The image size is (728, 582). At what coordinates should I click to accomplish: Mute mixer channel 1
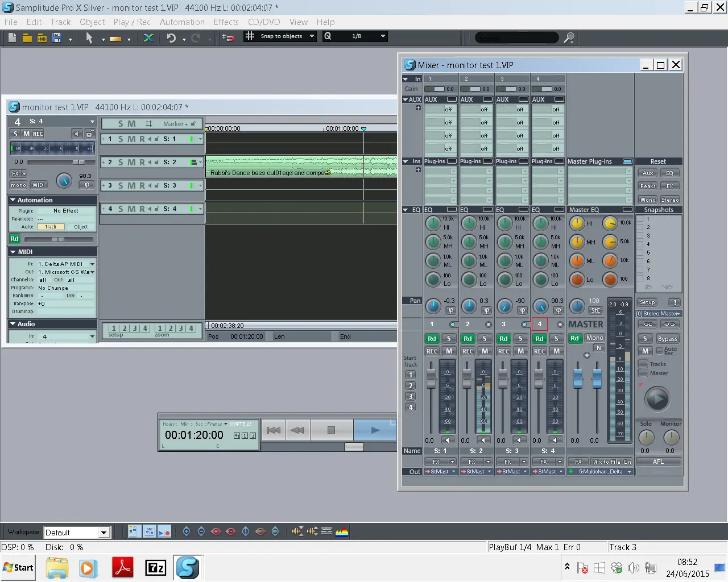click(449, 351)
